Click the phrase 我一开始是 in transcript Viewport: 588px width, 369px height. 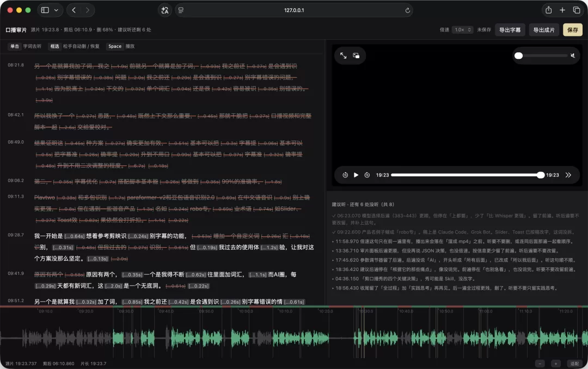click(x=48, y=236)
